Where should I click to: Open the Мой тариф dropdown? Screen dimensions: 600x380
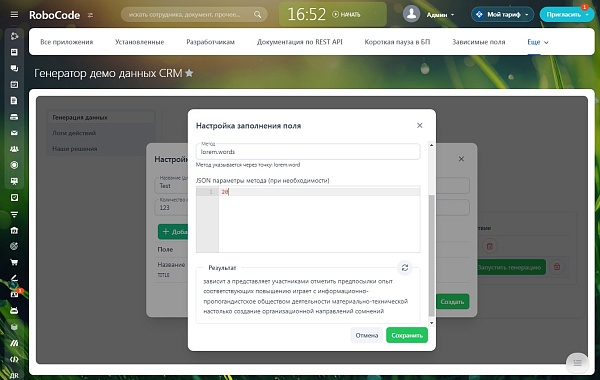click(x=502, y=15)
